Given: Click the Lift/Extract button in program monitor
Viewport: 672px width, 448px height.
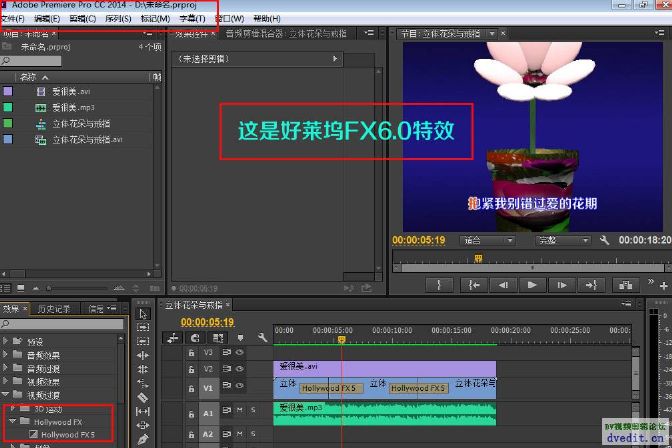Looking at the screenshot, I should (626, 285).
